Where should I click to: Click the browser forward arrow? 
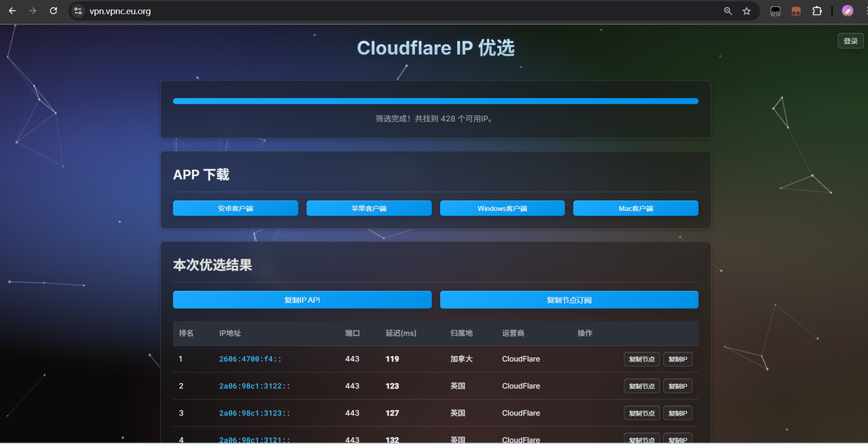33,11
